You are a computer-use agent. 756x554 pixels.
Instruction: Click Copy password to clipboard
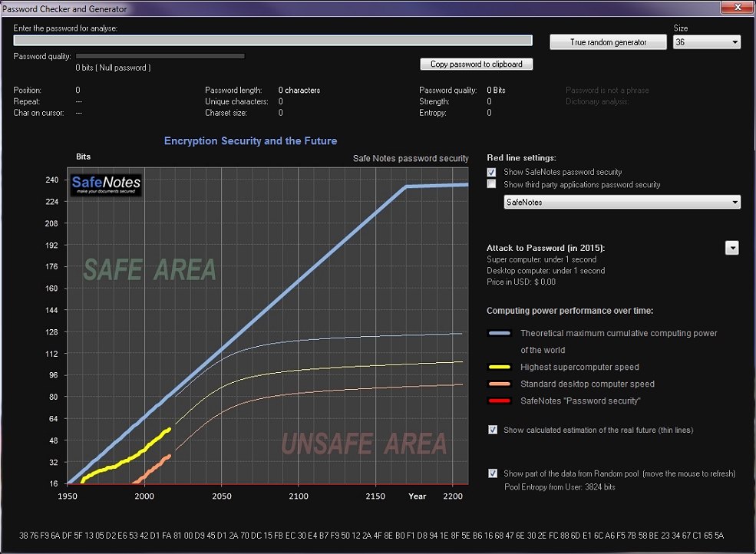[x=477, y=64]
